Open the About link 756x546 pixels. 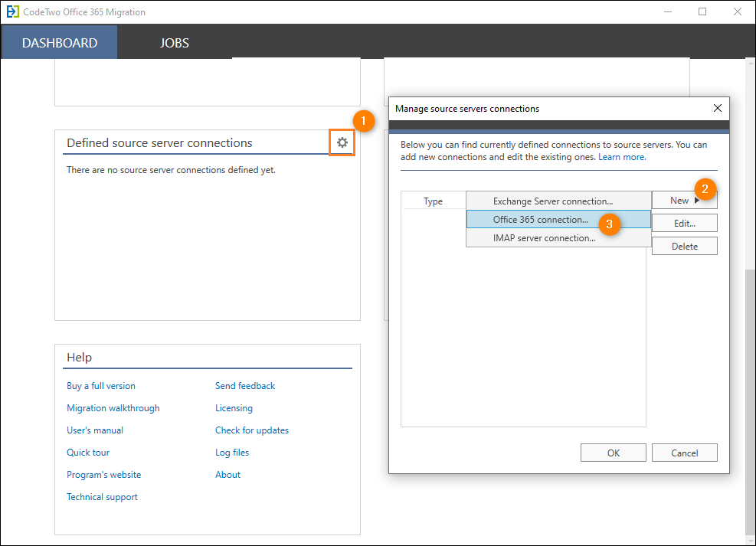tap(227, 474)
